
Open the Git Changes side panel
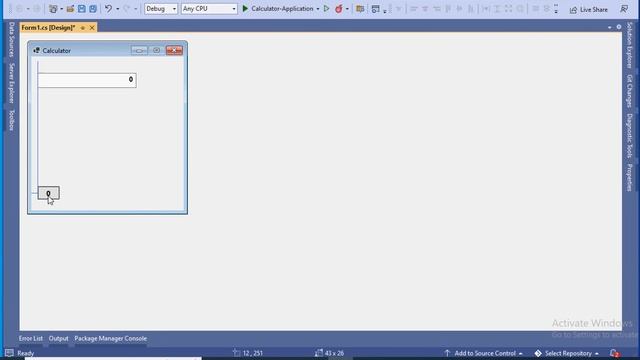(x=629, y=91)
